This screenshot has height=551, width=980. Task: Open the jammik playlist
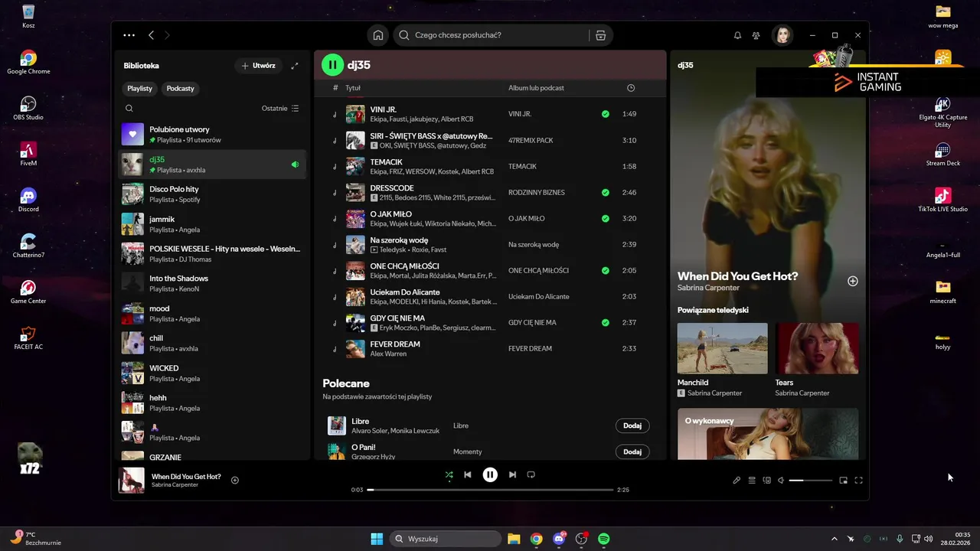coord(212,224)
